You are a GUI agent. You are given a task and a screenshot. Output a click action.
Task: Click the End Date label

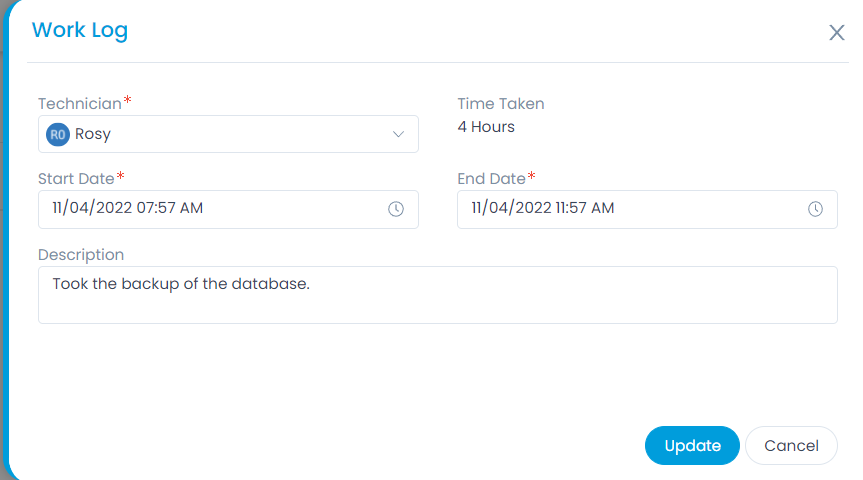click(x=491, y=179)
